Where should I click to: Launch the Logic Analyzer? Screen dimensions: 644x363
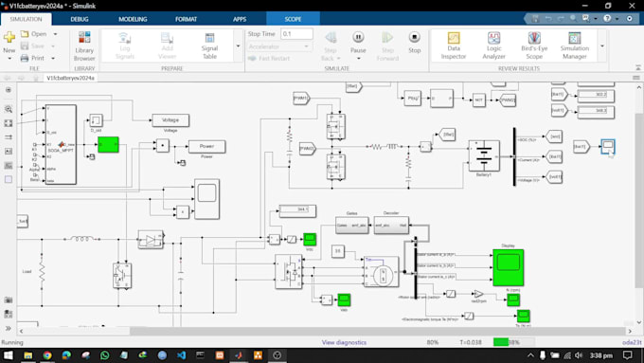(493, 45)
